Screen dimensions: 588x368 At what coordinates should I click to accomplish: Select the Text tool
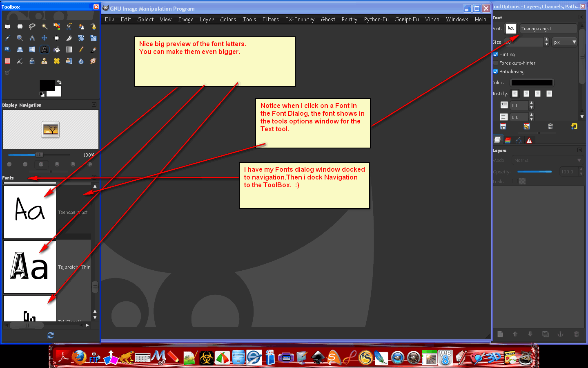pyautogui.click(x=45, y=49)
